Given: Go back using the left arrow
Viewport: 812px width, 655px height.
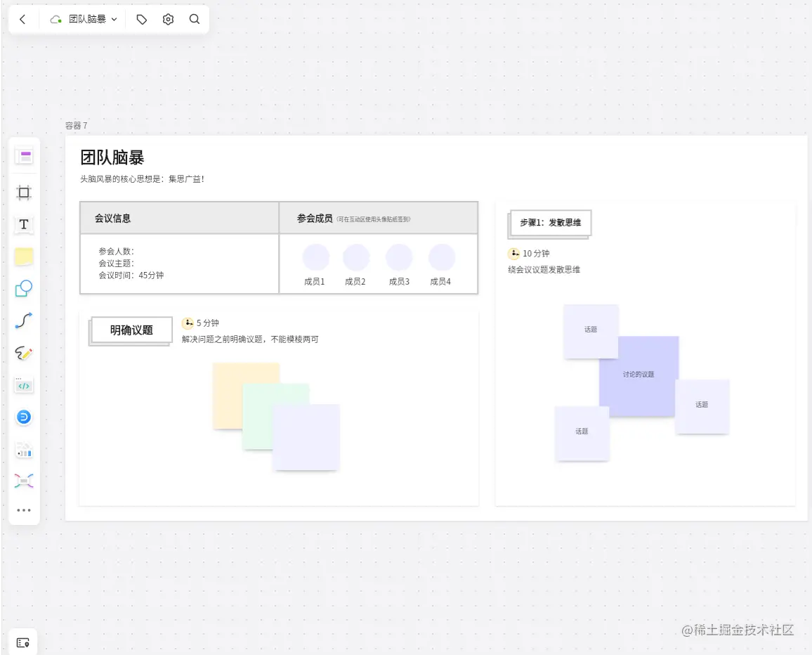Looking at the screenshot, I should tap(22, 19).
